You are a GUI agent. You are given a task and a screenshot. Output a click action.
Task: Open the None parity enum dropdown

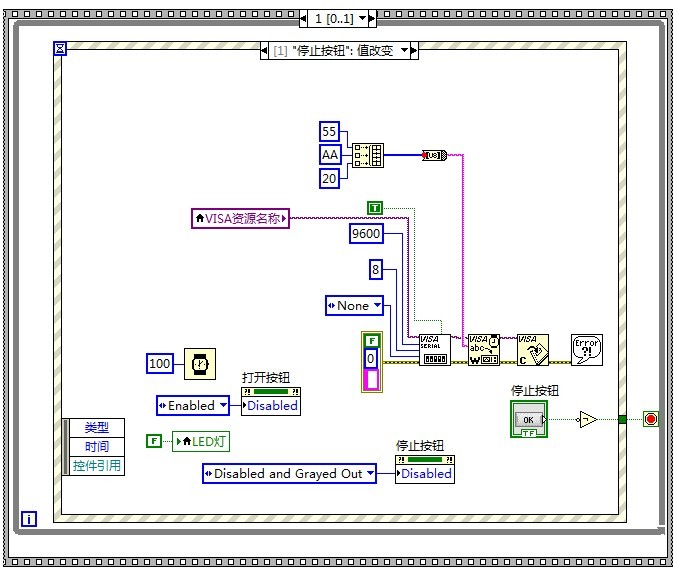point(354,305)
